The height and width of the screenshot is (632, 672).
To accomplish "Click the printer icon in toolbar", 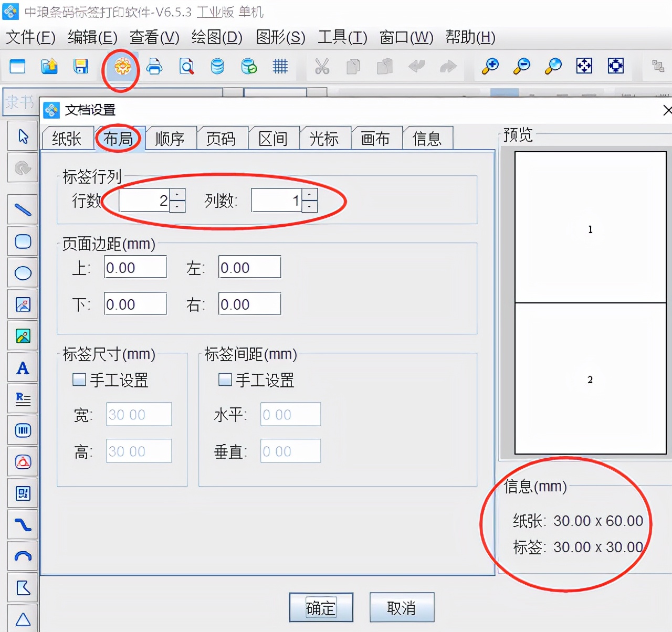I will pos(154,66).
